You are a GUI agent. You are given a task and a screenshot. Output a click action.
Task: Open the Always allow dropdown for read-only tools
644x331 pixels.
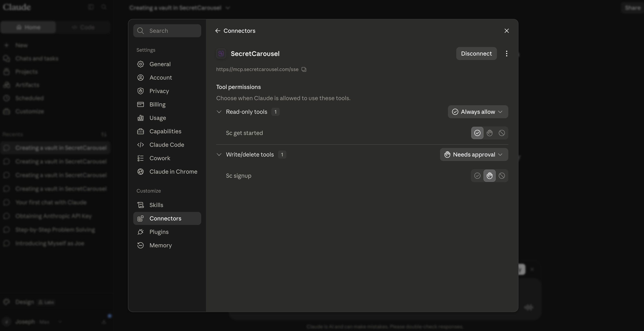[478, 112]
